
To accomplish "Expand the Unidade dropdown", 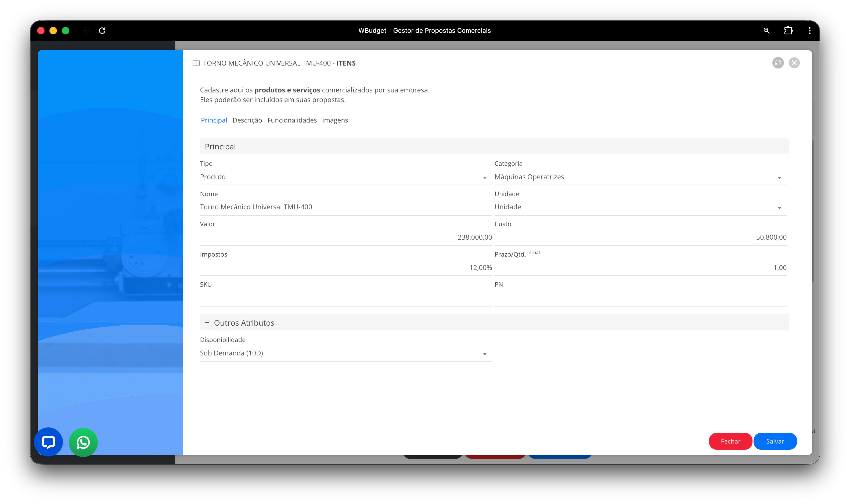I will point(640,207).
